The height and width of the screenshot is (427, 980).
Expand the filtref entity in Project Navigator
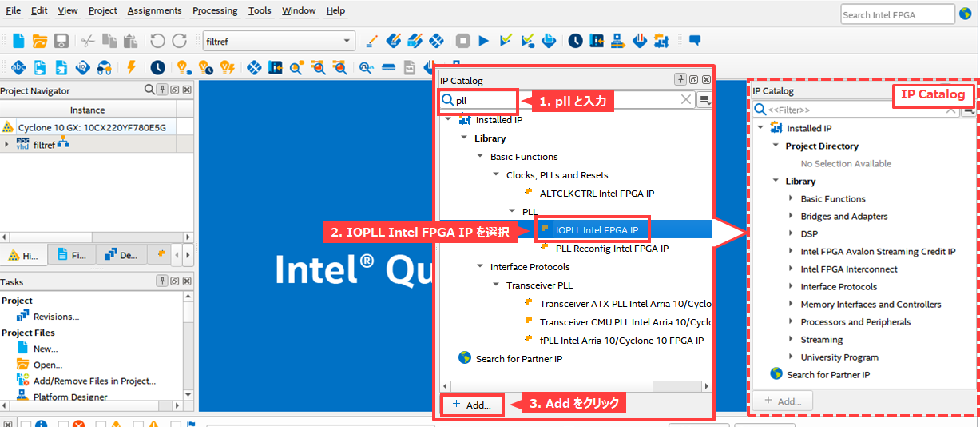(x=7, y=145)
